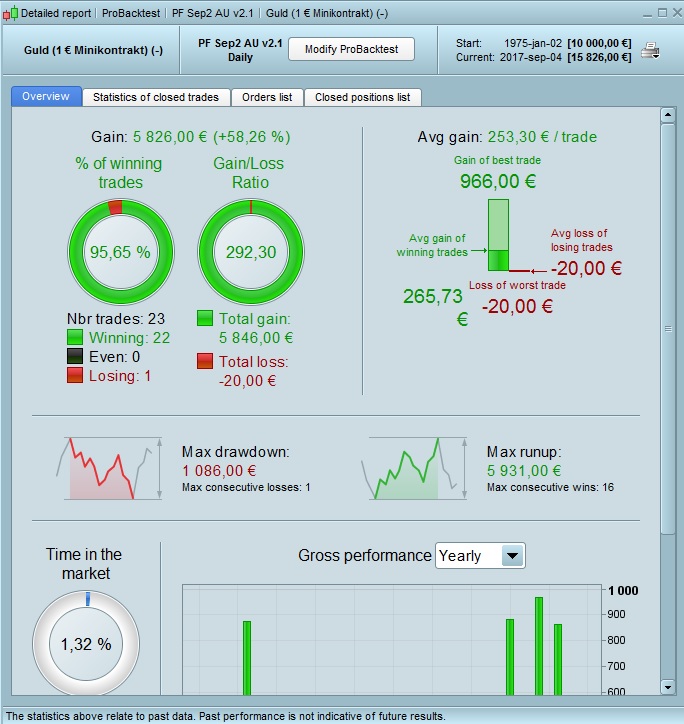Image resolution: width=684 pixels, height=724 pixels.
Task: Click the Gain/Loss Ratio donut chart
Action: coord(251,252)
